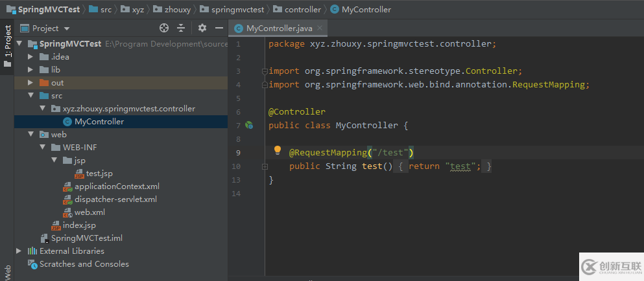Select index.jsp in project tree

[79, 225]
